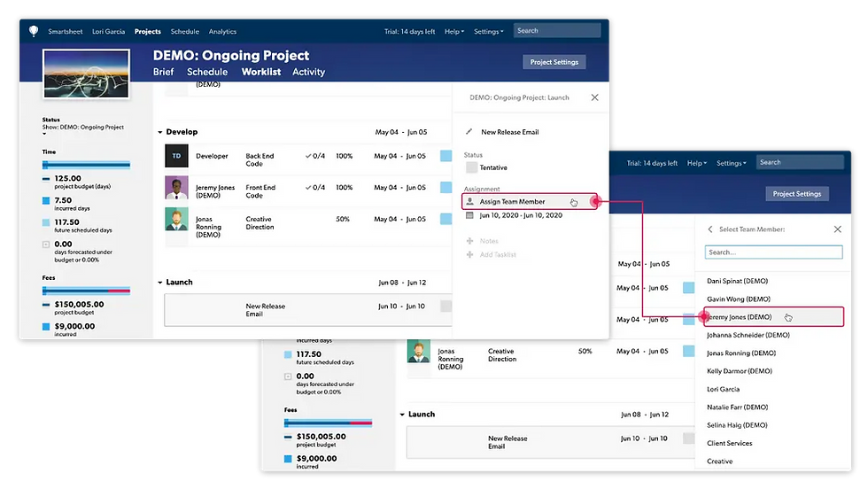The width and height of the screenshot is (868, 489).
Task: Open the Help dropdown in back window
Action: pyautogui.click(x=697, y=163)
